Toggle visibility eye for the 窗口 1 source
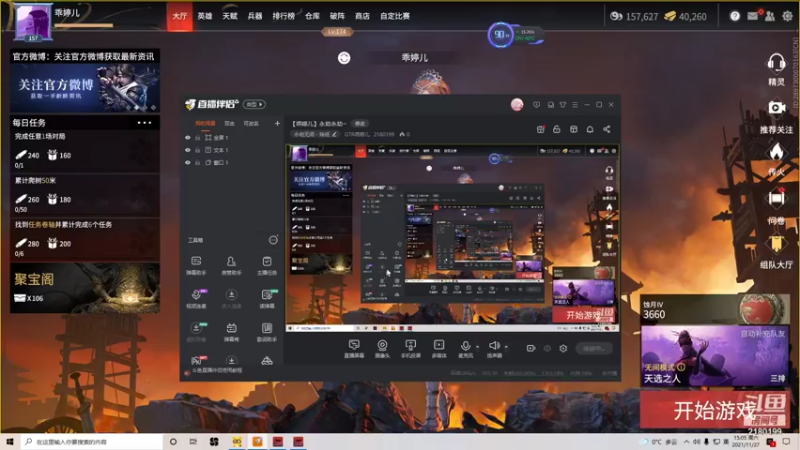The width and height of the screenshot is (800, 450). tap(188, 162)
